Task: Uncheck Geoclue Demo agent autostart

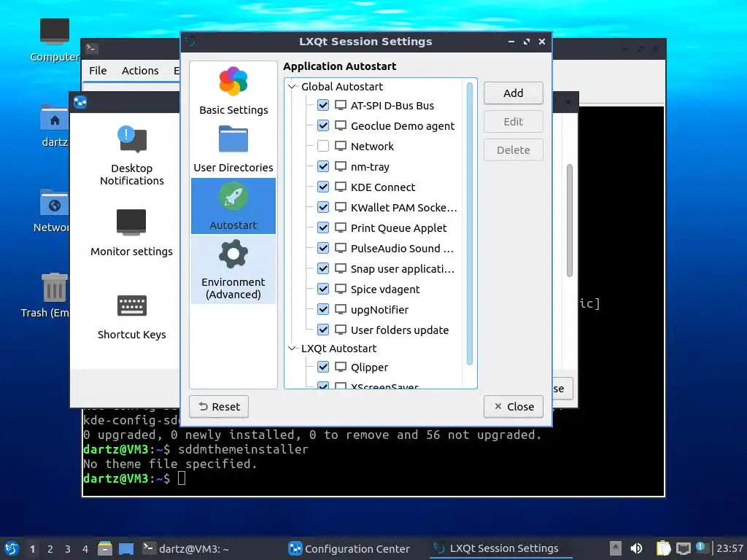Action: (x=323, y=125)
